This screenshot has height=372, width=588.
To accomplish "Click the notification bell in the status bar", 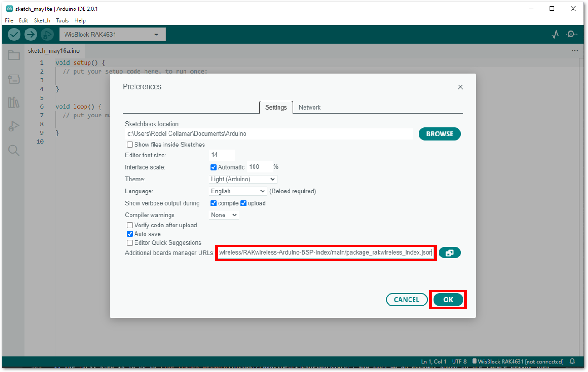I will tap(573, 362).
